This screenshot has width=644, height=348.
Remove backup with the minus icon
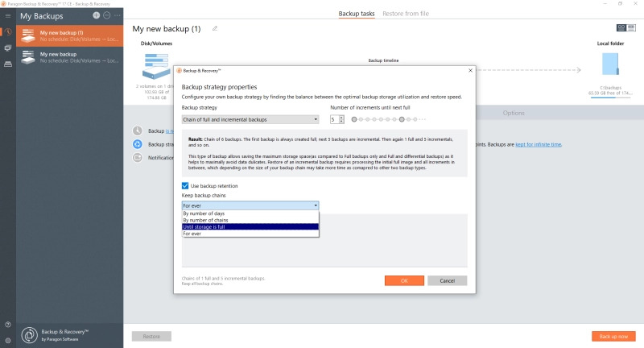click(107, 15)
